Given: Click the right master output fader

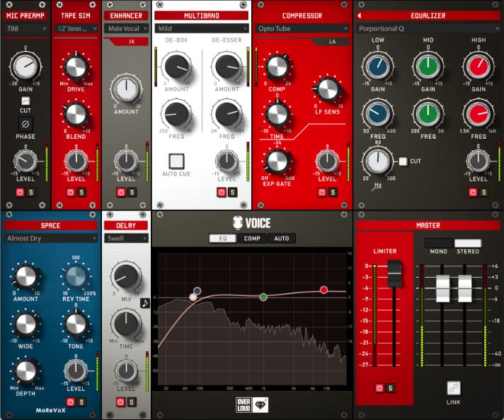Looking at the screenshot, I should coord(465,288).
